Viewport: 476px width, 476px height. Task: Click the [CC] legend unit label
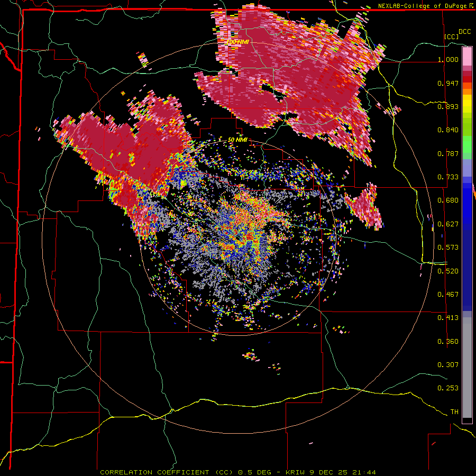tap(452, 36)
